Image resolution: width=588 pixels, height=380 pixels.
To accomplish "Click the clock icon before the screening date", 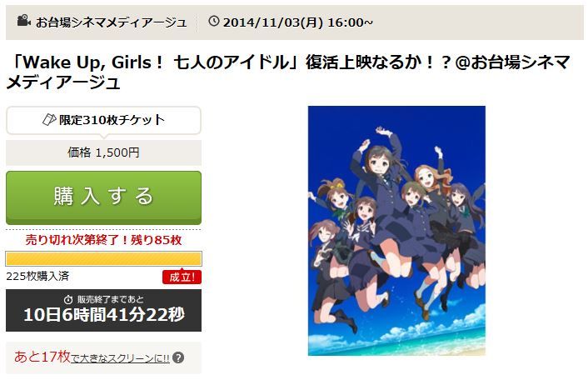I will coord(214,21).
